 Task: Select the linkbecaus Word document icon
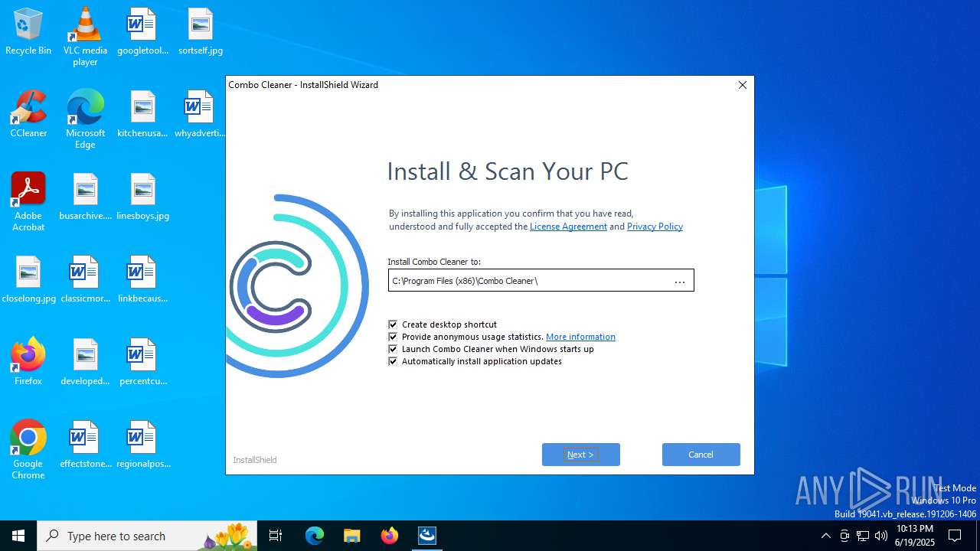coord(142,279)
